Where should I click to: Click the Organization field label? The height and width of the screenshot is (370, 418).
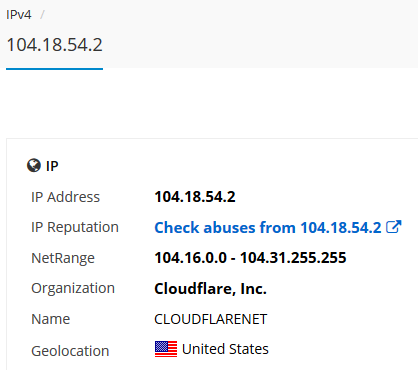73,288
